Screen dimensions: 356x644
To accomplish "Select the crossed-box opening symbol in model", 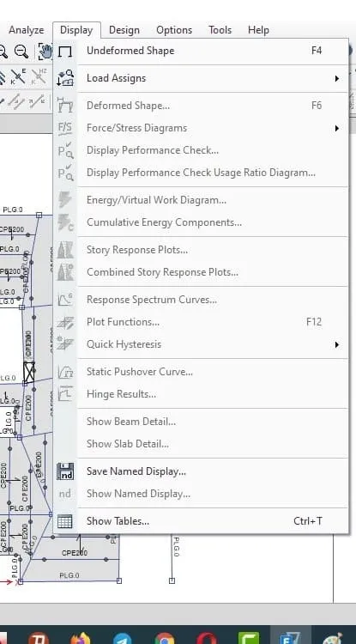I will click(28, 372).
